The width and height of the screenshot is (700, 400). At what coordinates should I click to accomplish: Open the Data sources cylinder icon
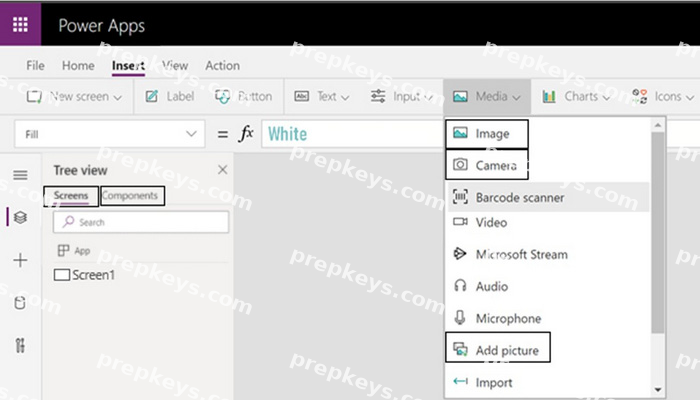20,303
